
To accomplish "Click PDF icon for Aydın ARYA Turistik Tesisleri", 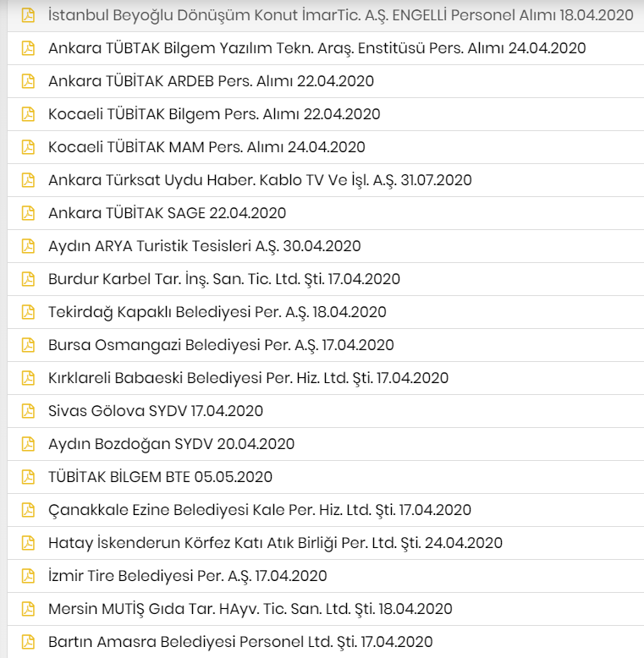I will 28,245.
